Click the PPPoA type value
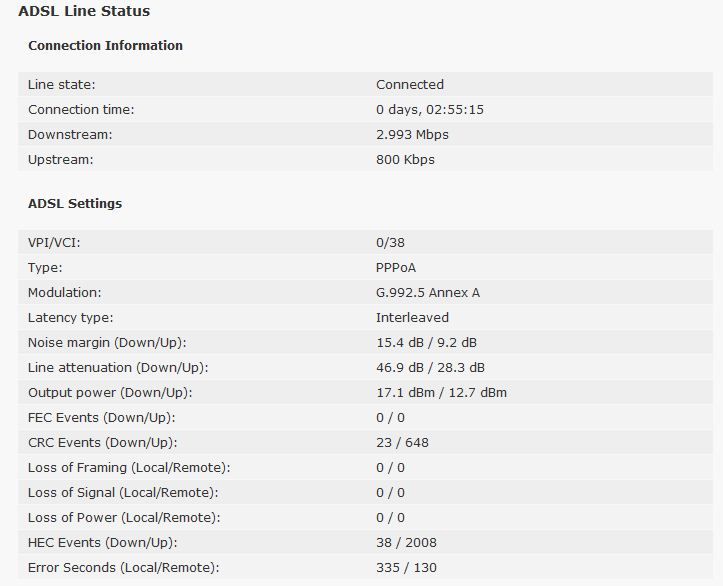The image size is (723, 586). coord(398,268)
